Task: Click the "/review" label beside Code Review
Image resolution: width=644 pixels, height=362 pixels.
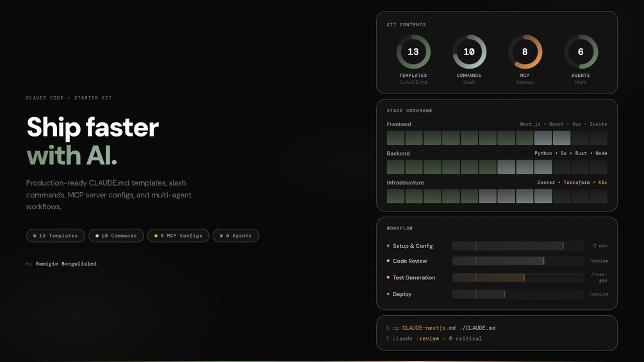Action: point(599,261)
